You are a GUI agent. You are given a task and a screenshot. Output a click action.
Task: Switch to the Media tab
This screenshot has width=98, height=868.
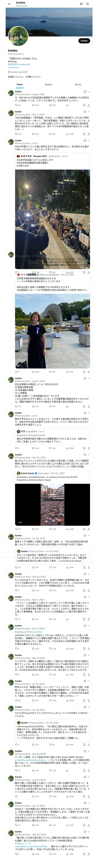tap(78, 85)
